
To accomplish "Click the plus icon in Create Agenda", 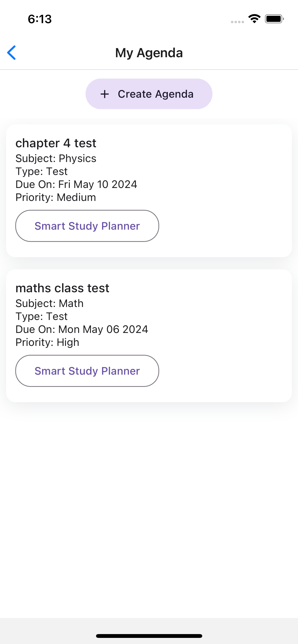I will pyautogui.click(x=105, y=94).
